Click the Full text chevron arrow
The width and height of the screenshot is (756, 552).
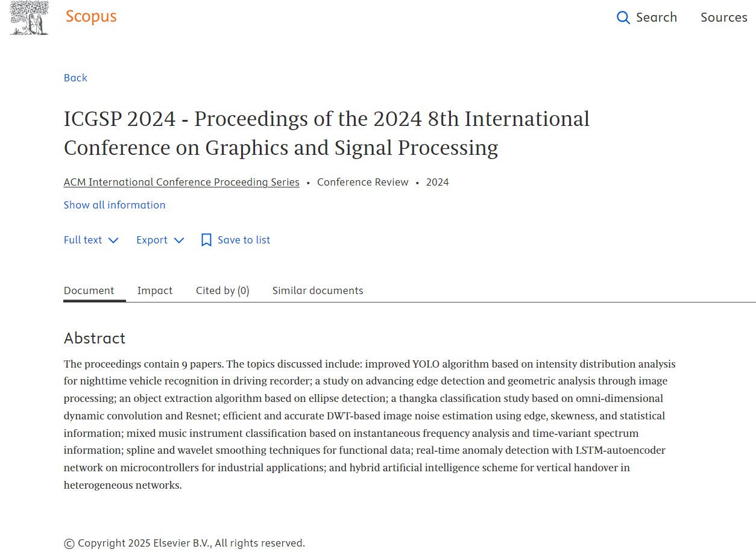(113, 240)
